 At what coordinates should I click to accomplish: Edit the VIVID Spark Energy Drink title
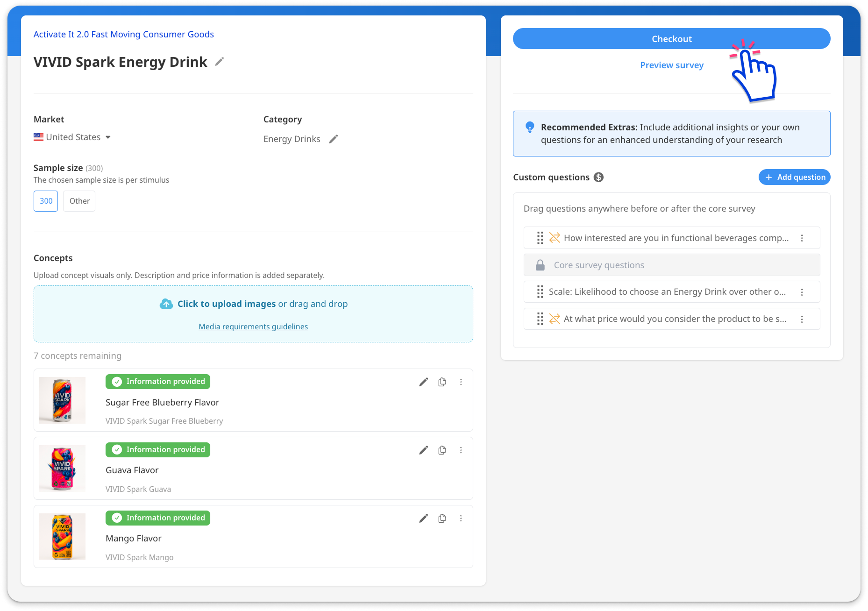219,62
